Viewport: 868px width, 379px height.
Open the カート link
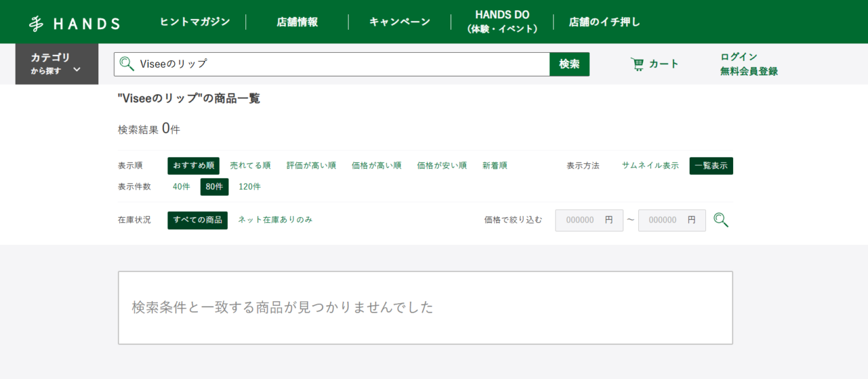[654, 64]
